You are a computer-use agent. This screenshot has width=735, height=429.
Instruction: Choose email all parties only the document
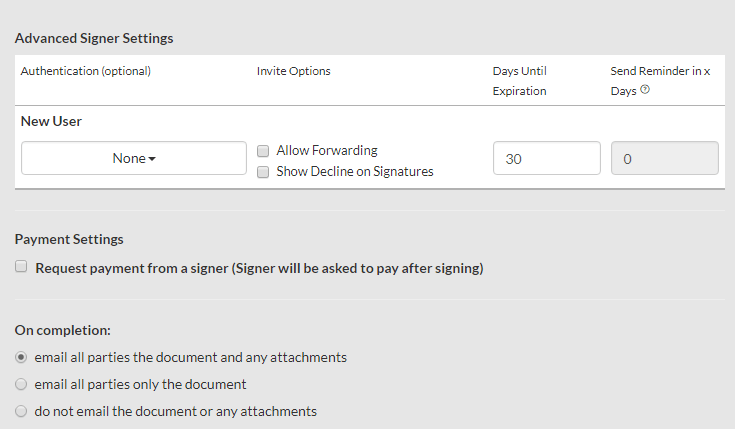pyautogui.click(x=21, y=384)
